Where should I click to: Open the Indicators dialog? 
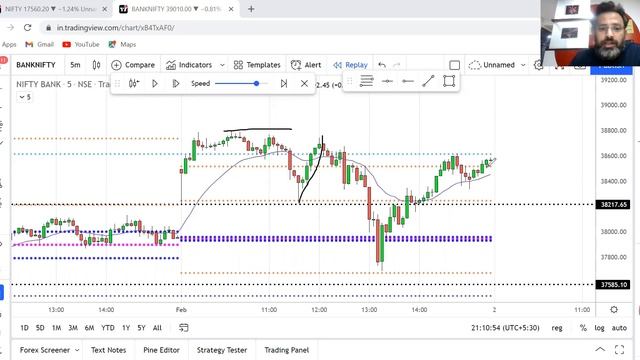(189, 65)
